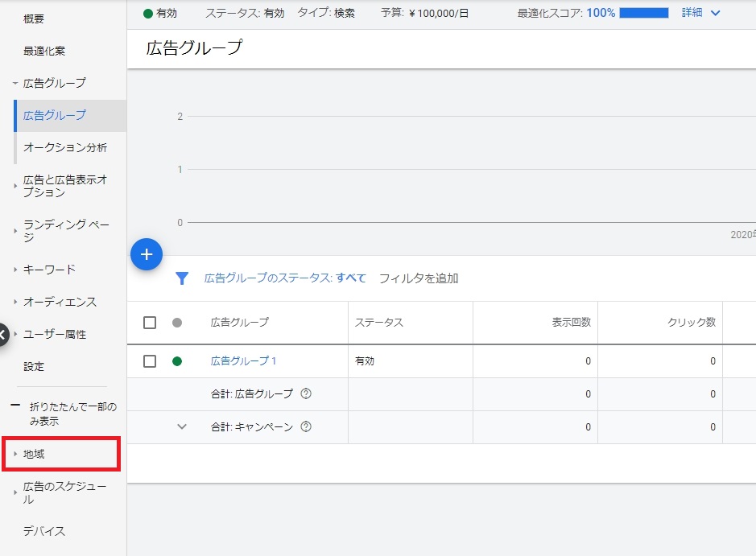This screenshot has height=556, width=756.
Task: Tick the select-all checkbox in table header
Action: (x=150, y=323)
